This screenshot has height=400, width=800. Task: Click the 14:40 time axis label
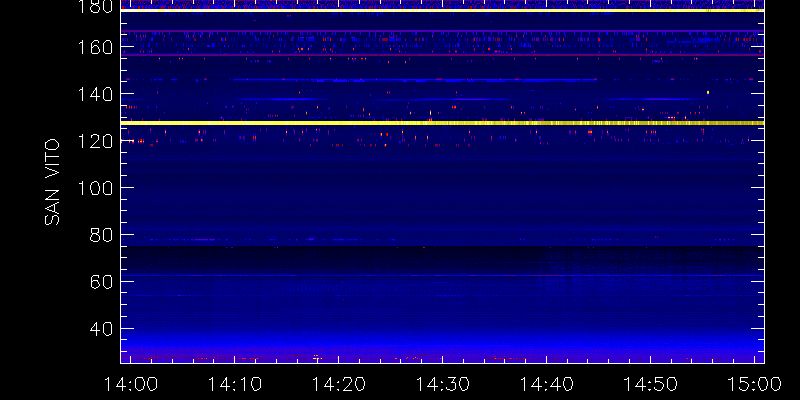point(546,384)
